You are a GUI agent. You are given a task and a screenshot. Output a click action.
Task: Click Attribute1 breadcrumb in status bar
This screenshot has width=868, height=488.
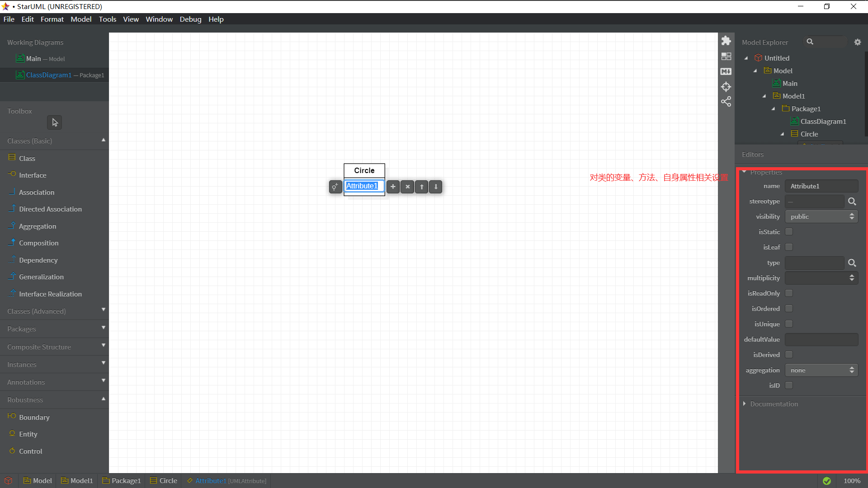coord(210,481)
